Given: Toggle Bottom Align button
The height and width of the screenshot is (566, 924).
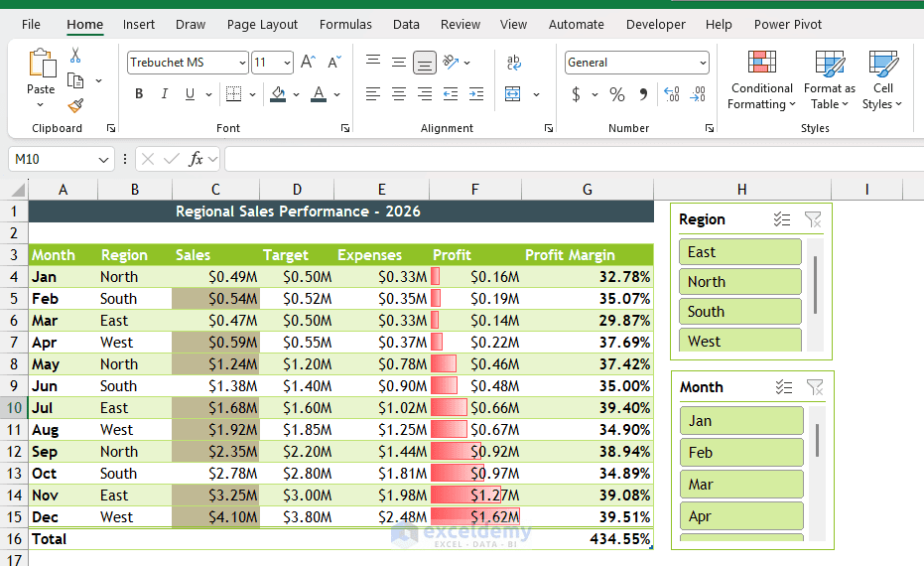Looking at the screenshot, I should click(425, 63).
